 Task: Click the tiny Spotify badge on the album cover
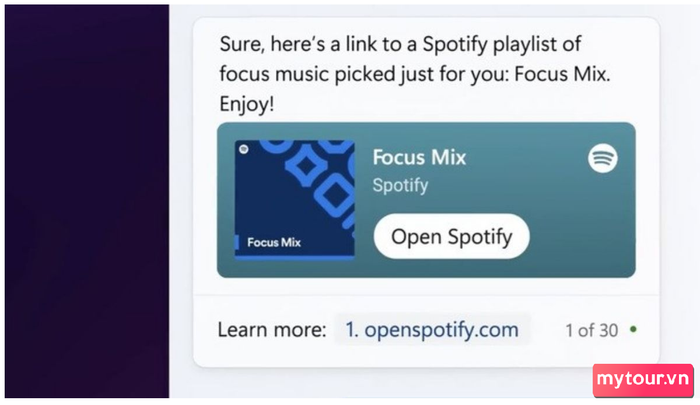[243, 150]
